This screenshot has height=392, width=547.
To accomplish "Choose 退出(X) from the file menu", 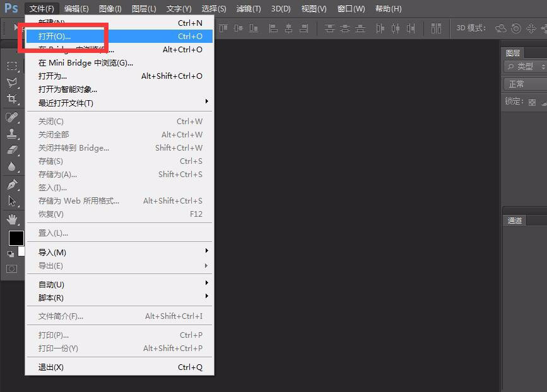I will (51, 367).
